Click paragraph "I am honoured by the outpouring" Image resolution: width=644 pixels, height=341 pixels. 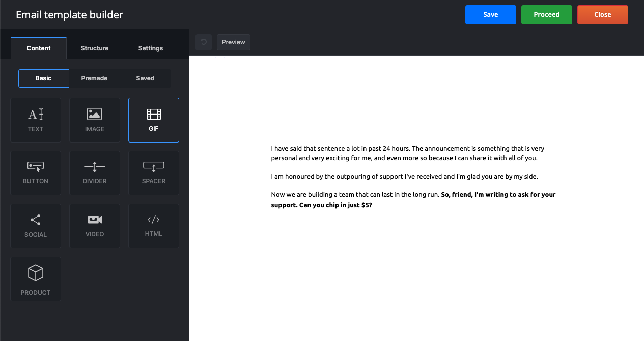pos(404,177)
